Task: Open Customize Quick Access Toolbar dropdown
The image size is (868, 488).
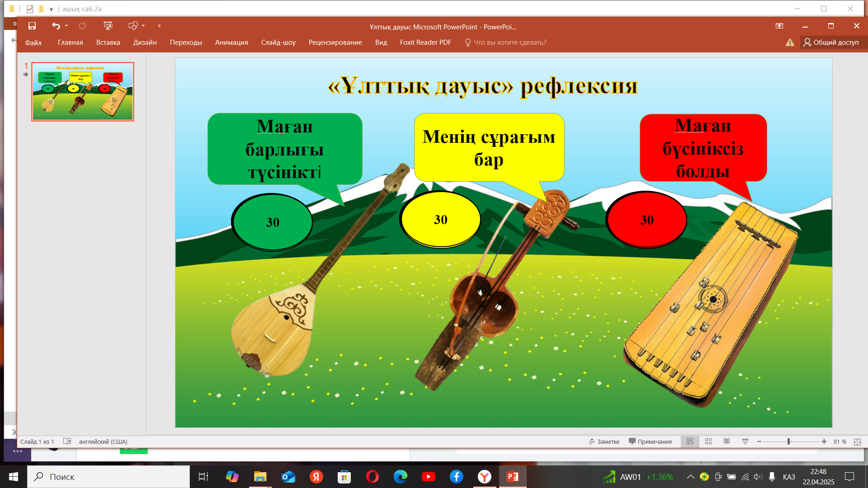Action: 159,26
